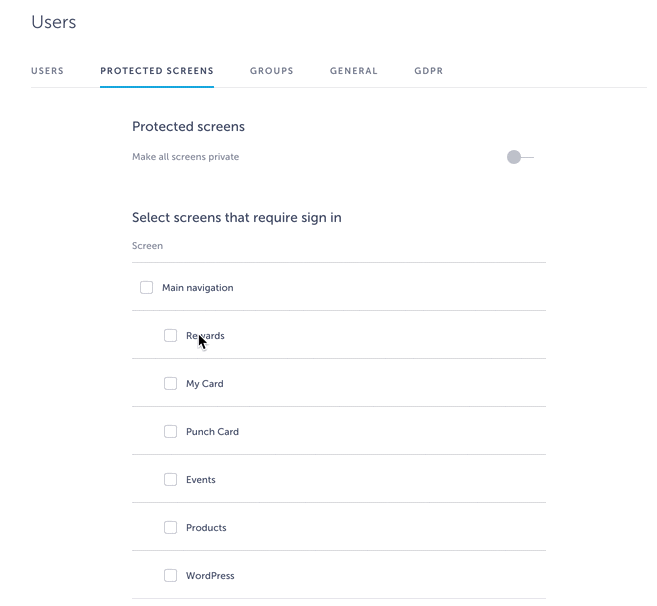Select the Punch Card checkbox
Screen dimensions: 657x606
(x=171, y=432)
